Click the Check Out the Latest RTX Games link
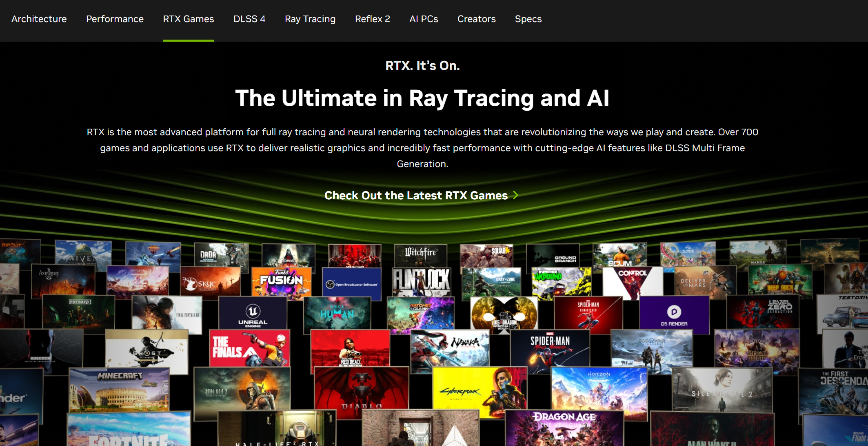 (x=416, y=196)
